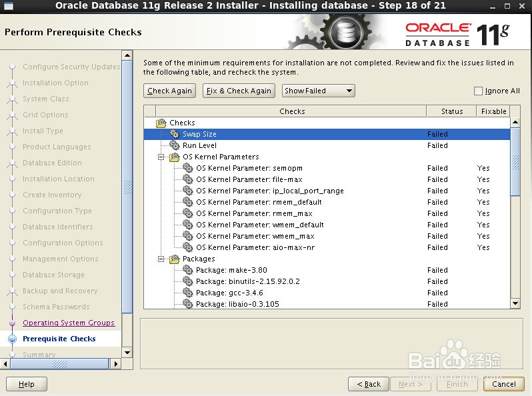Click the Failed status for Swap Size
The width and height of the screenshot is (532, 396).
pyautogui.click(x=437, y=134)
